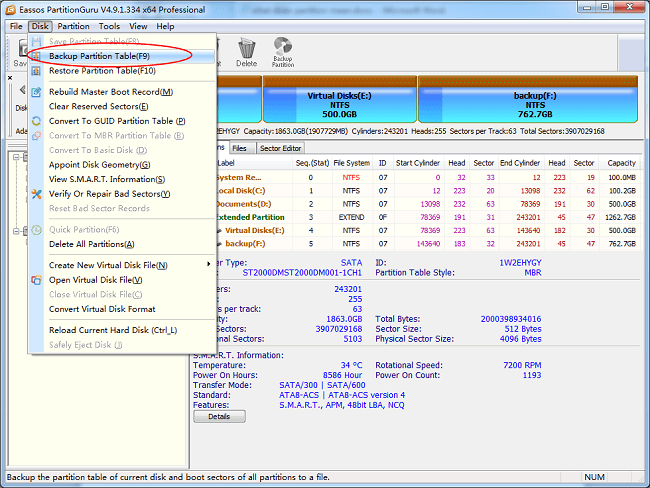Click the 100.2GB capacity cell
650x488 pixels.
[622, 191]
